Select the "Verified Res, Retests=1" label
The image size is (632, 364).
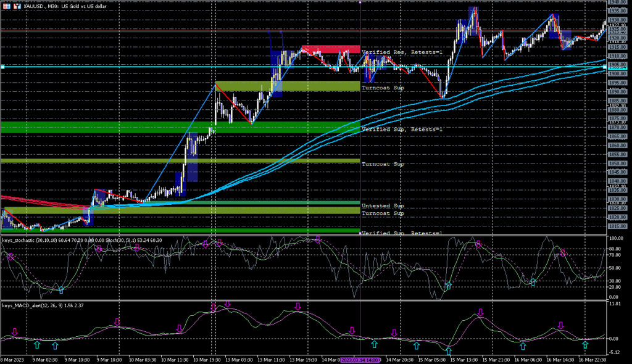[x=402, y=52]
